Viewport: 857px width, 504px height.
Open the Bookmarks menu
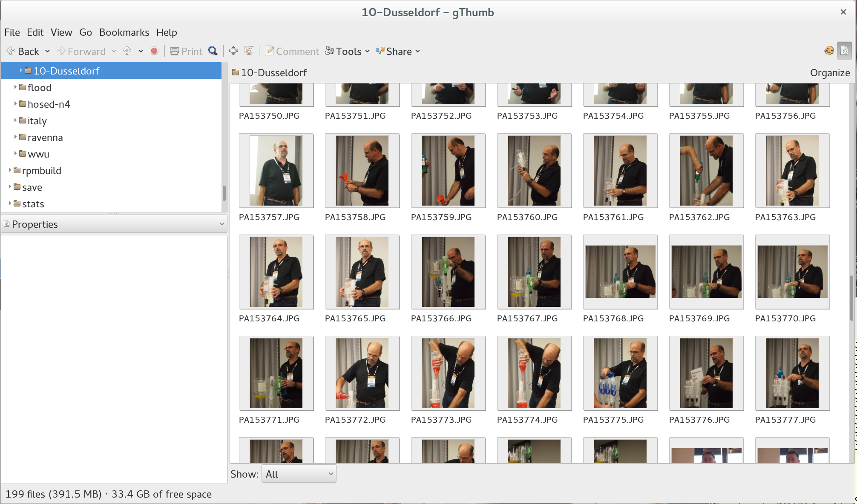click(x=124, y=32)
